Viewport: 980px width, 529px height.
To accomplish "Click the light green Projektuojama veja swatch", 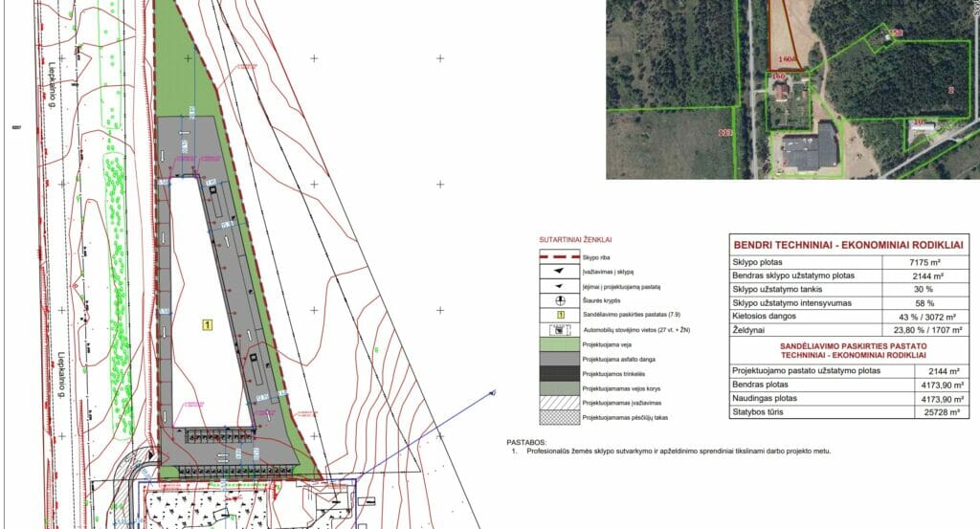I will [559, 344].
